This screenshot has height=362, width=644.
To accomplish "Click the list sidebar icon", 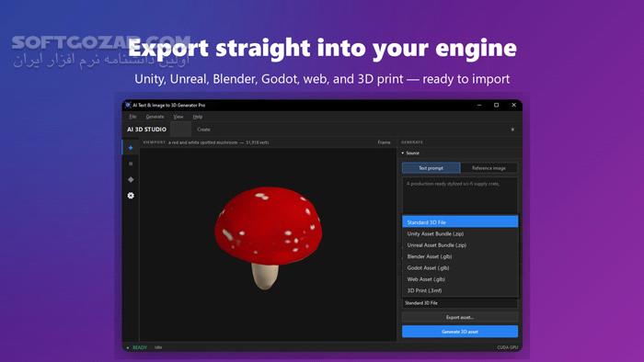I will click(x=131, y=164).
